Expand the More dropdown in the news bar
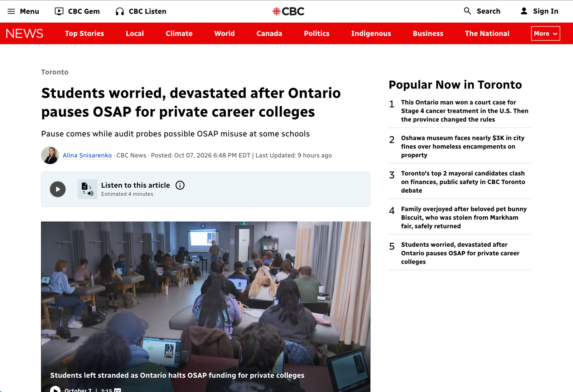The width and height of the screenshot is (573, 392). 545,33
